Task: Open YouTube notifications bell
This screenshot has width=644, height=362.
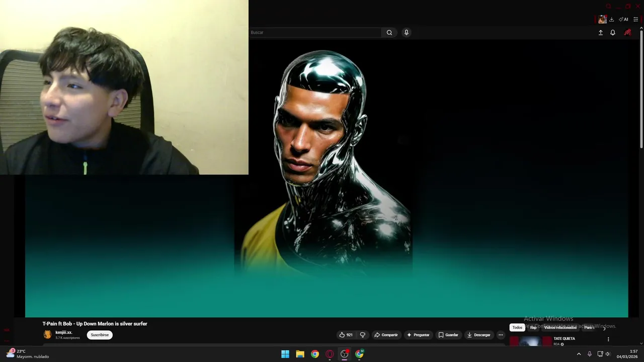Action: [x=613, y=32]
